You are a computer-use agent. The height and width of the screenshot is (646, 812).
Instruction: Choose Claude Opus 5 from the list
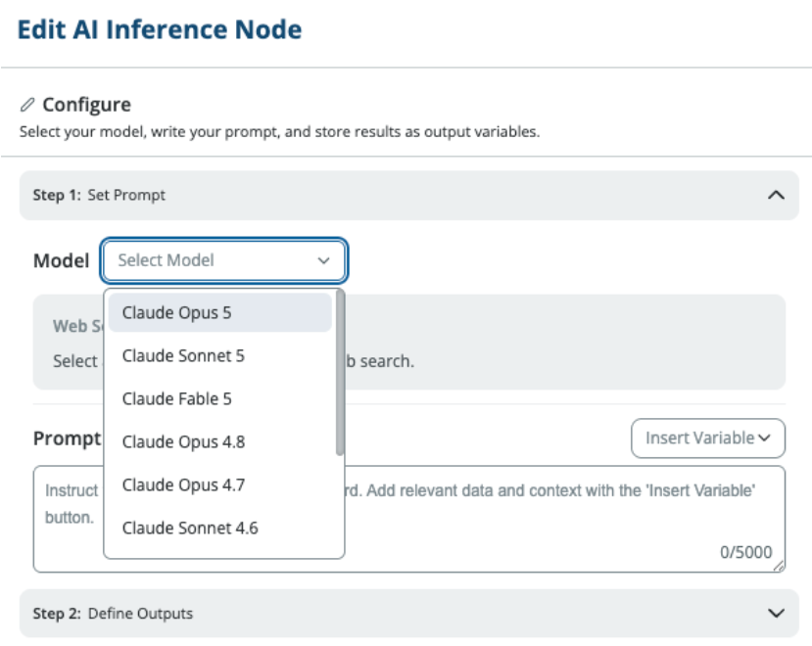220,312
